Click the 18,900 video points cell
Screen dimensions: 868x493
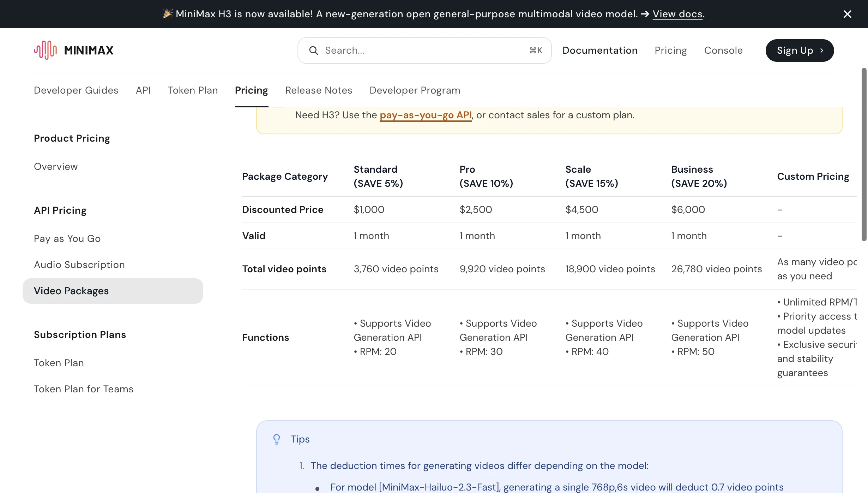(x=610, y=269)
